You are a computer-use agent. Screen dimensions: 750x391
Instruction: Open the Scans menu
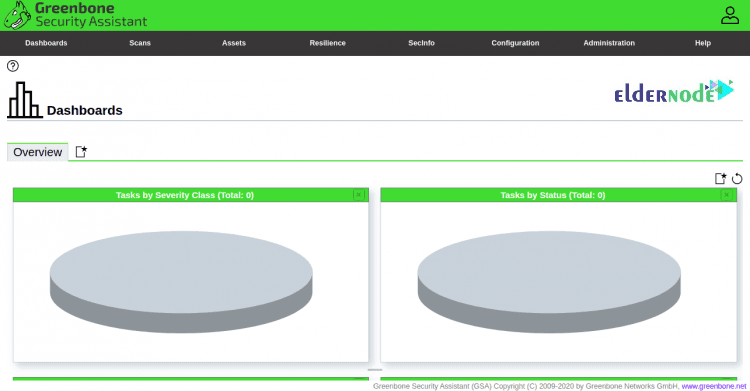click(x=140, y=43)
